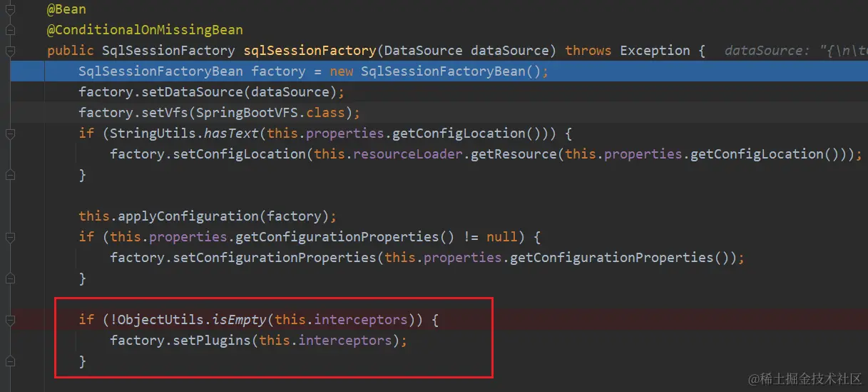Click the 'public' keyword

[x=71, y=51]
